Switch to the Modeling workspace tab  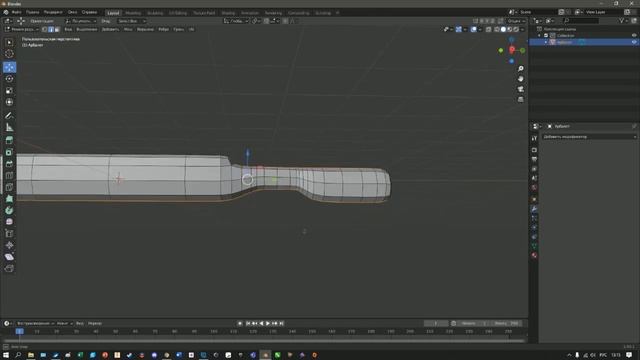pyautogui.click(x=133, y=13)
